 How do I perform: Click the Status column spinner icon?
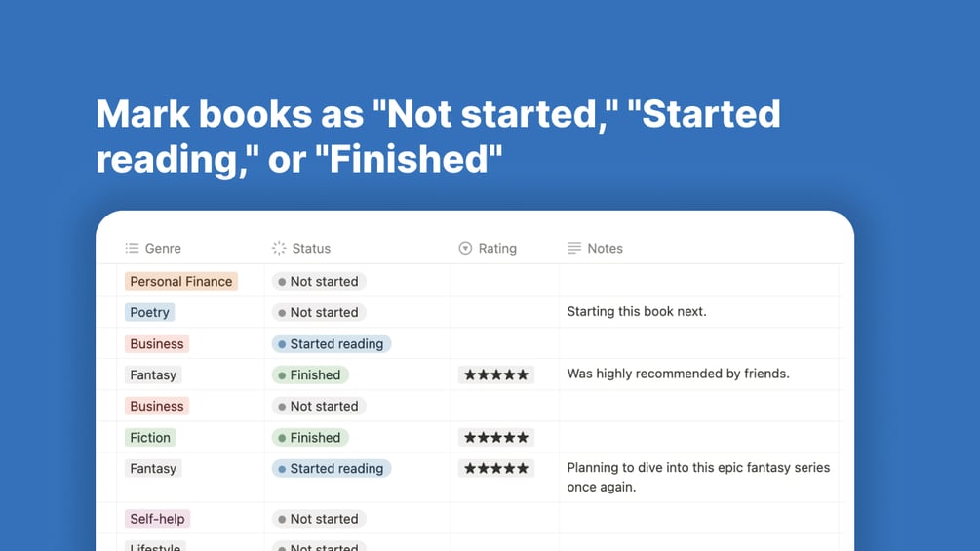279,248
